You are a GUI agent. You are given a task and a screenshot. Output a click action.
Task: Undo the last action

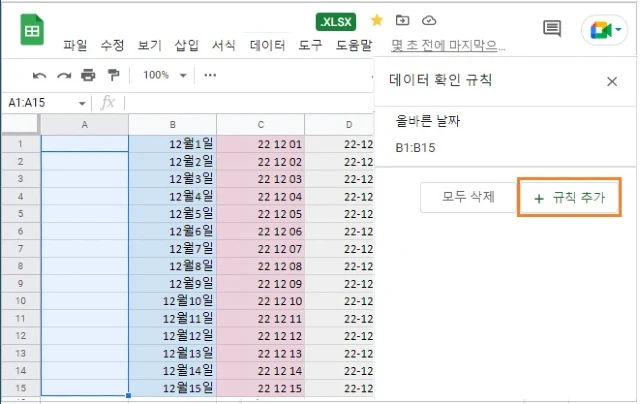tap(39, 75)
